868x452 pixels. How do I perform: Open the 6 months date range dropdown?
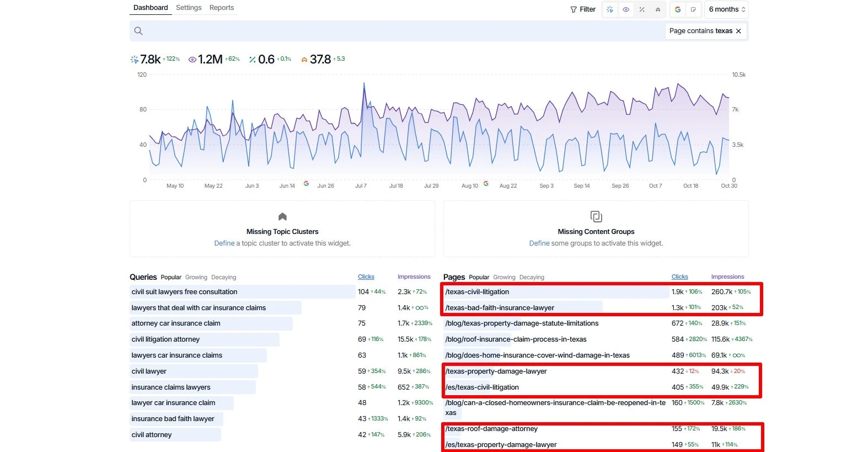pyautogui.click(x=726, y=9)
